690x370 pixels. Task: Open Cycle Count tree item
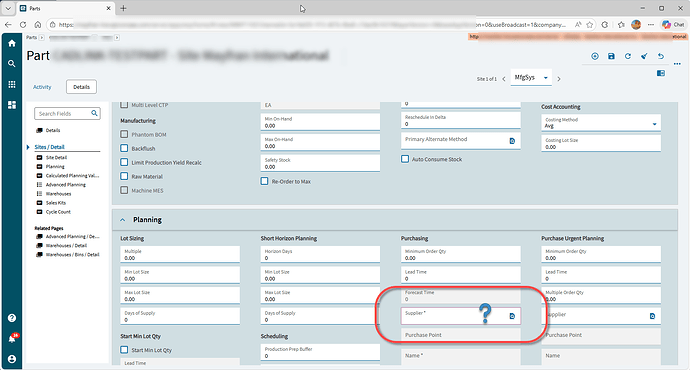coord(58,212)
